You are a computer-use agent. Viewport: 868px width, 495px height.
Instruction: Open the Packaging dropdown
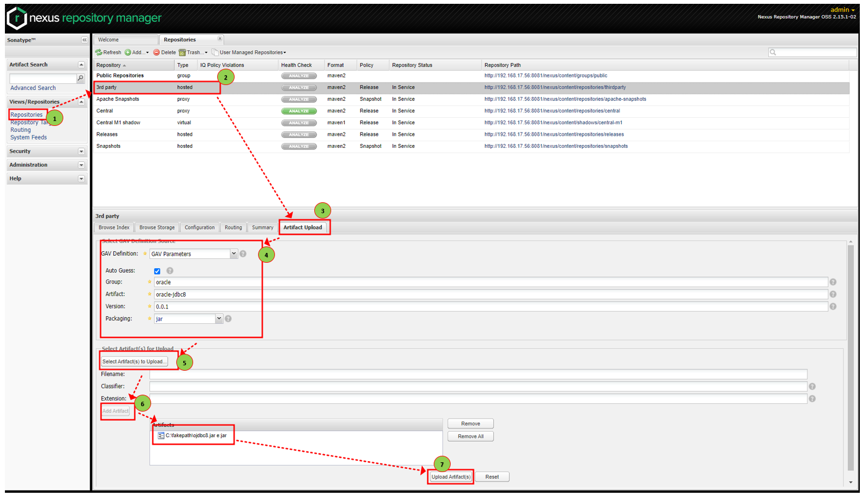[219, 319]
